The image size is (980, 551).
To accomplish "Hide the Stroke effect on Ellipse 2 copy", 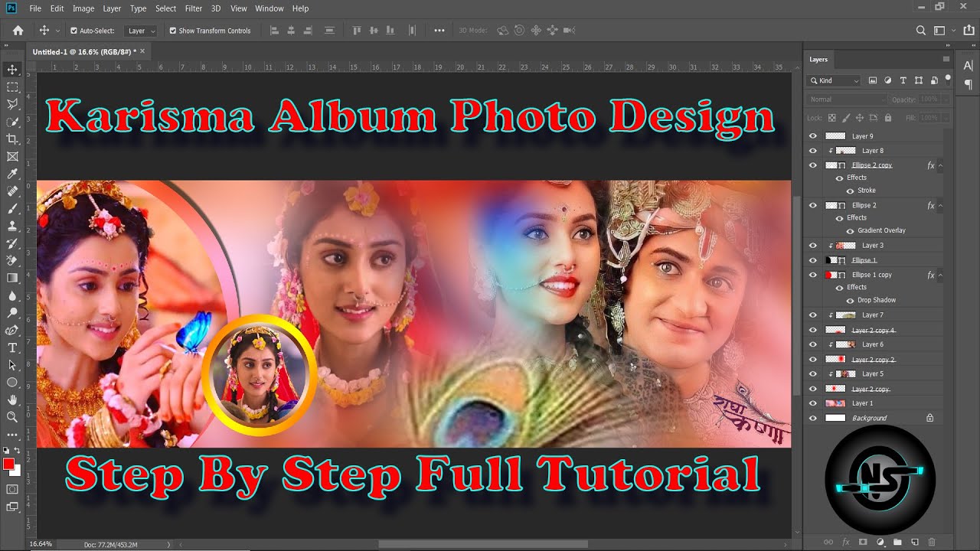I will (850, 191).
